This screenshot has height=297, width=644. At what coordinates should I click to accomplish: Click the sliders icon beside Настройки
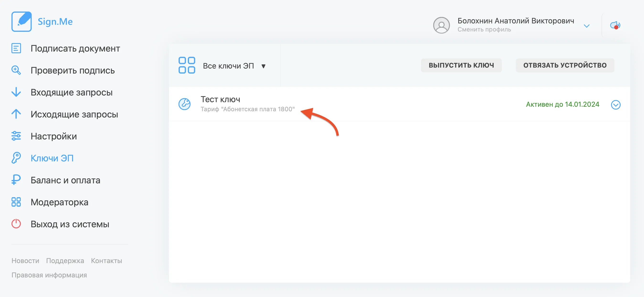(x=16, y=136)
